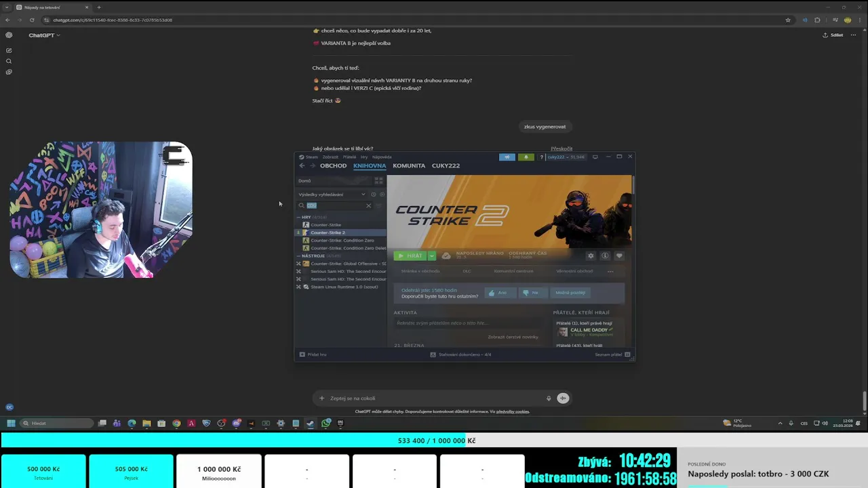868x488 pixels.
Task: Click Sdílet share button in ChatGPT
Action: click(x=833, y=35)
